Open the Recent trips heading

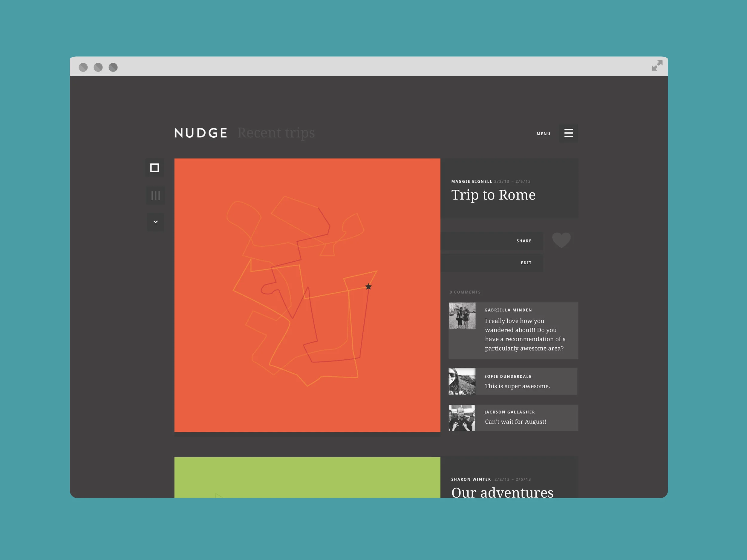coord(276,133)
